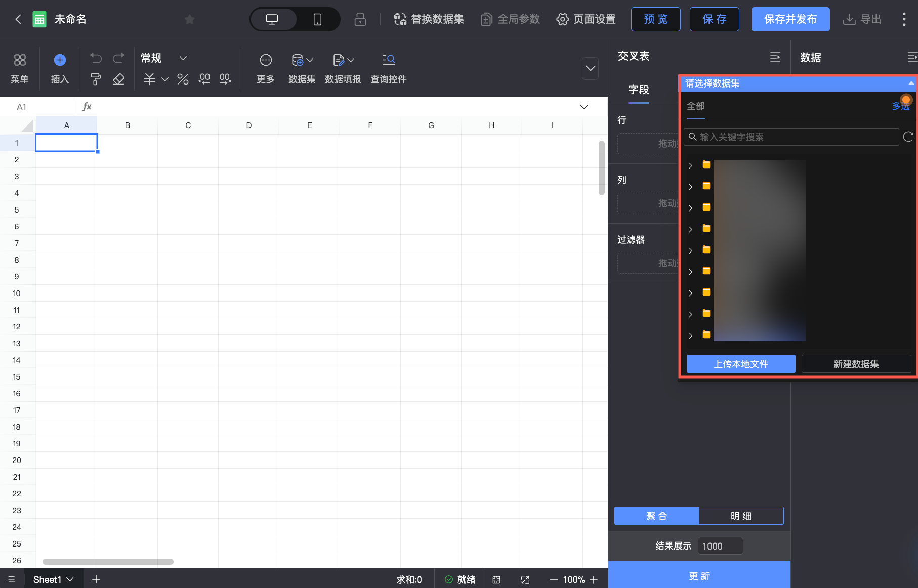Select the 聚合 aggregate mode

coord(657,516)
